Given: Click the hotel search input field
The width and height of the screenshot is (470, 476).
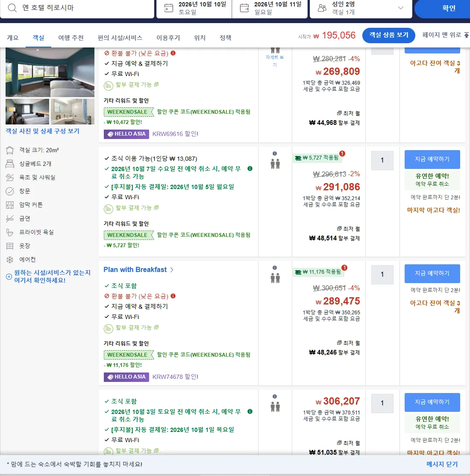Looking at the screenshot, I should 77,8.
